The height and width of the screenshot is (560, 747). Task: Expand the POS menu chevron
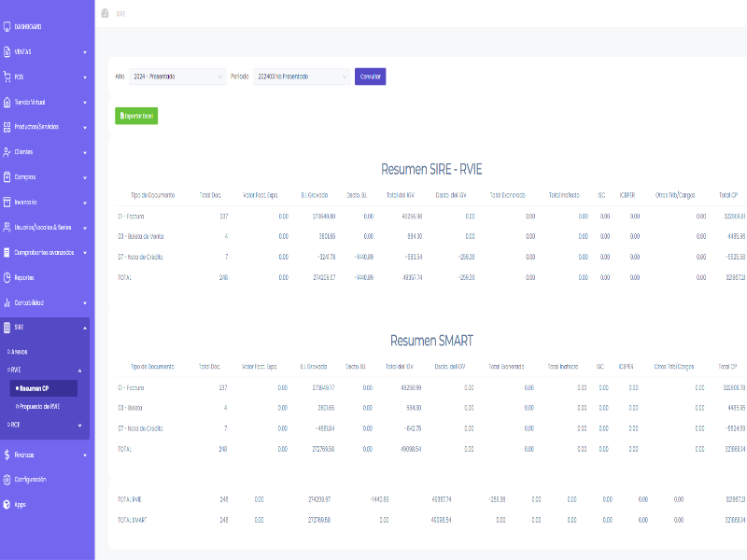point(85,77)
